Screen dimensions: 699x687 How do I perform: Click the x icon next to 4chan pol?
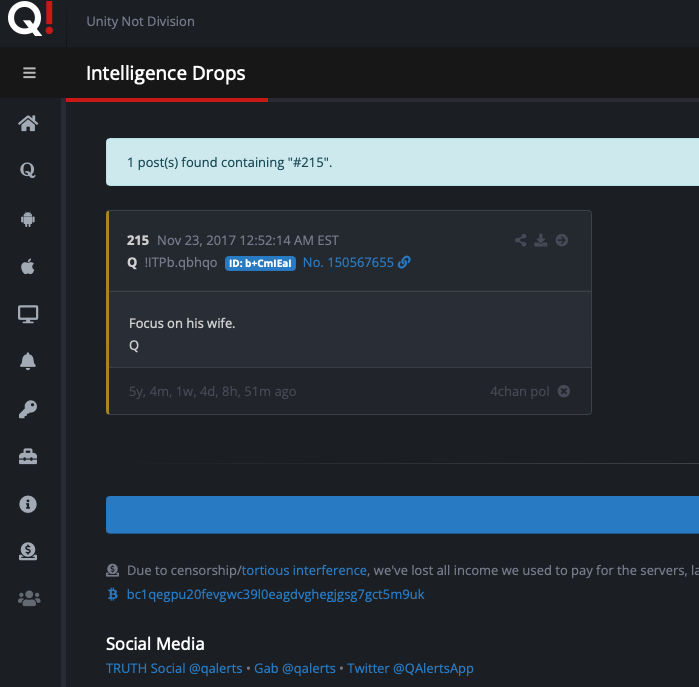click(x=564, y=391)
